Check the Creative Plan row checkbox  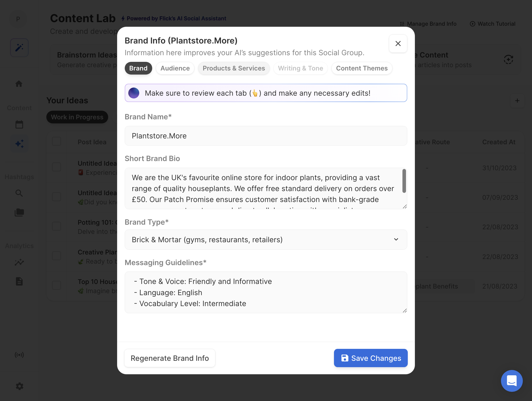57,256
